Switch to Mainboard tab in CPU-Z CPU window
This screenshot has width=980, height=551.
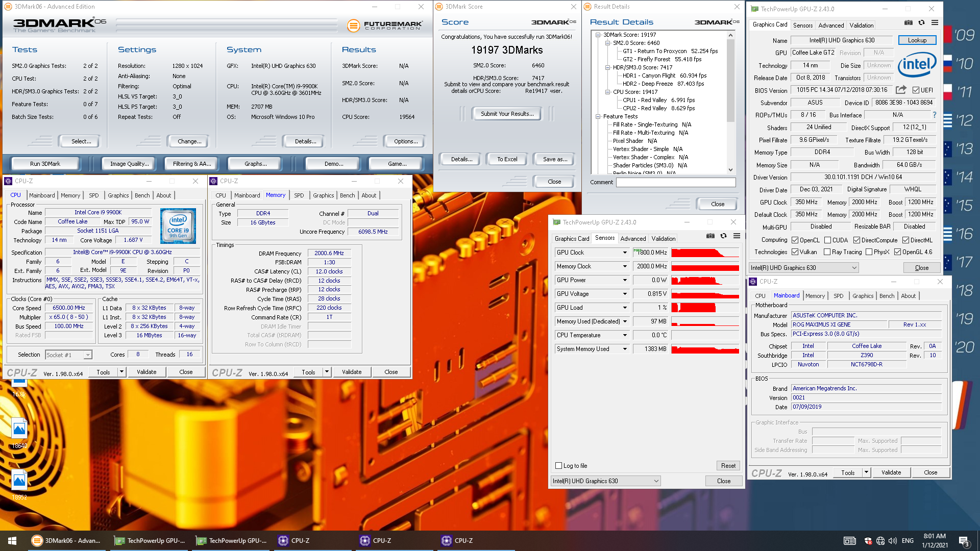42,195
